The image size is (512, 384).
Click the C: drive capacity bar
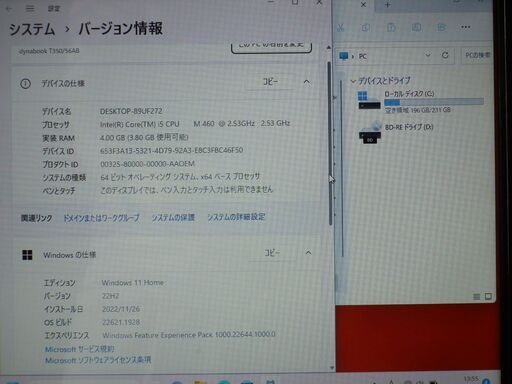(434, 102)
